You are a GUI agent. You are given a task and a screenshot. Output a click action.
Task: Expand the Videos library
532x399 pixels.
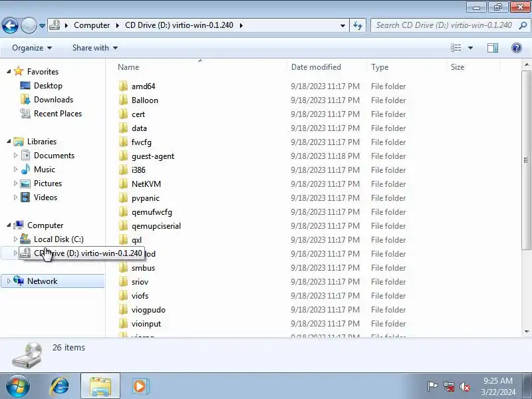(x=15, y=197)
